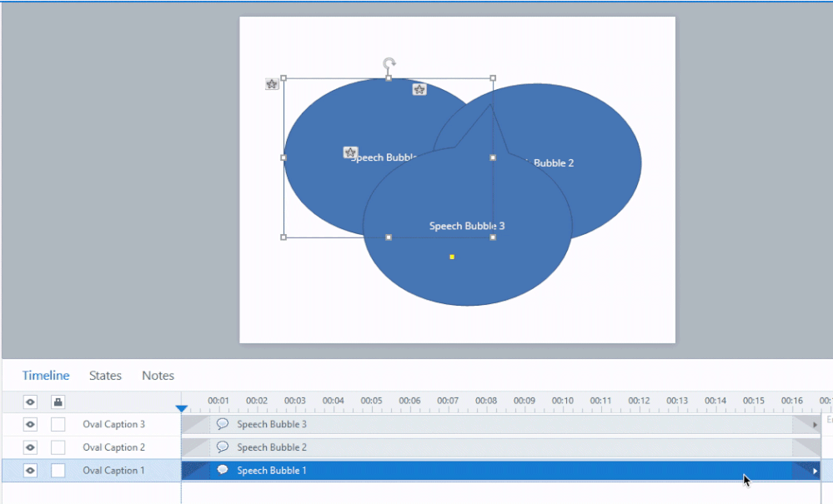Click the eye icon in the timeline header
This screenshot has width=833, height=504.
click(x=30, y=402)
